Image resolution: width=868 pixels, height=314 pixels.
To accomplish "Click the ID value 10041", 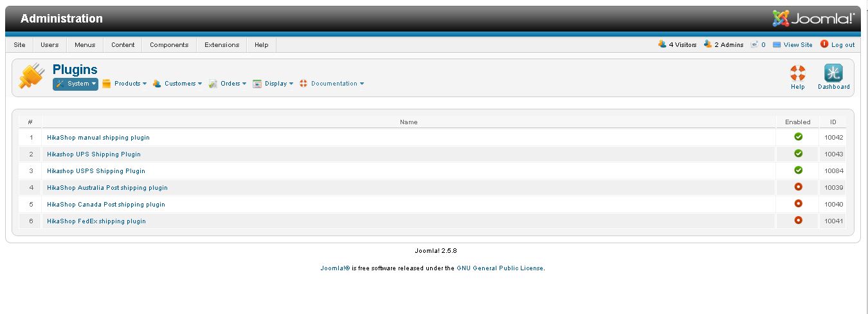I will [x=834, y=221].
